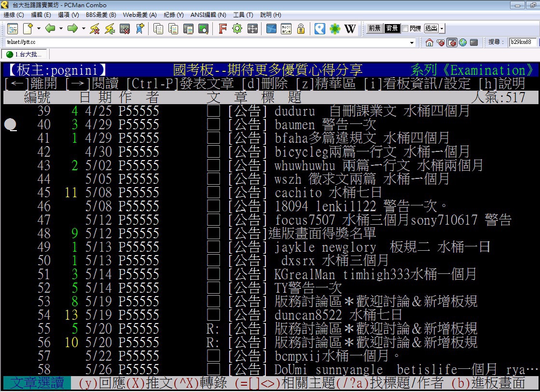Click the 前景 foreground color button
Viewport: 540px width, 392px height.
pyautogui.click(x=374, y=28)
